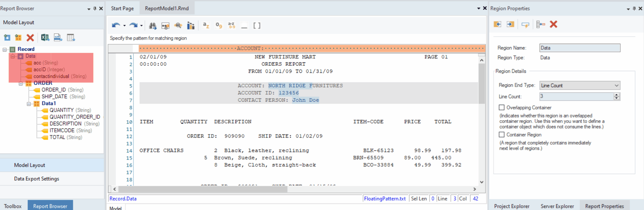The image size is (644, 210).
Task: Open the Region End Type dropdown
Action: (x=580, y=86)
